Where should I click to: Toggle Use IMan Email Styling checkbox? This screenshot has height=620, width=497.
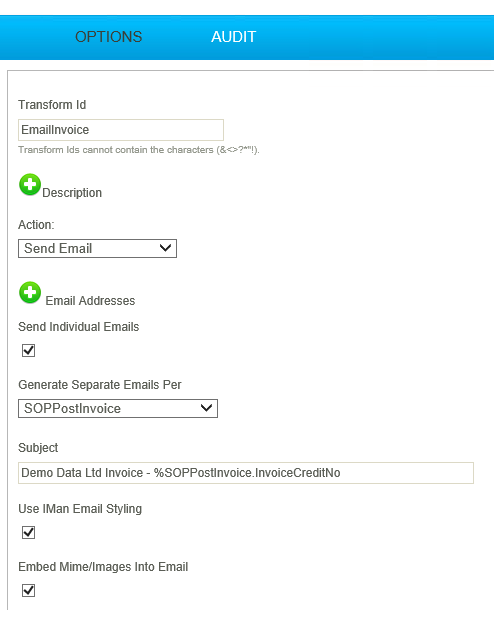pos(28,533)
